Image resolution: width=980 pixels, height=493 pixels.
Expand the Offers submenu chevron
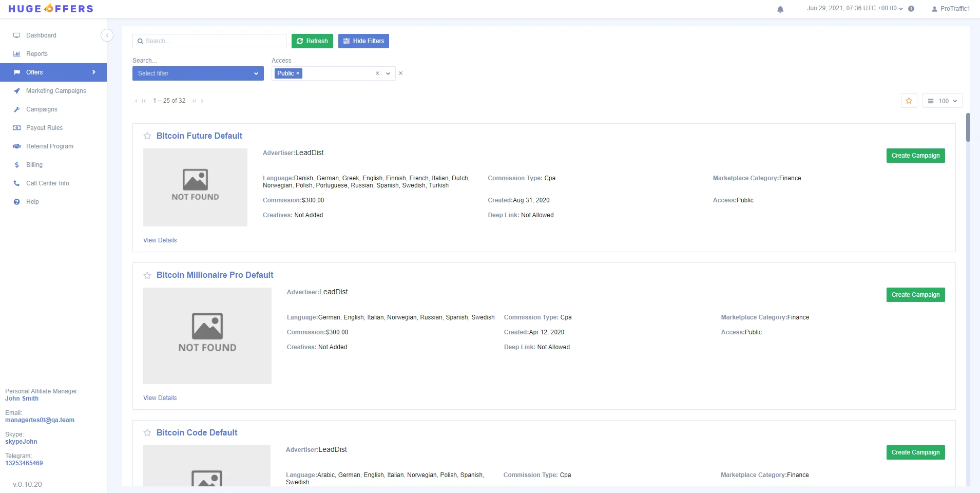point(94,72)
